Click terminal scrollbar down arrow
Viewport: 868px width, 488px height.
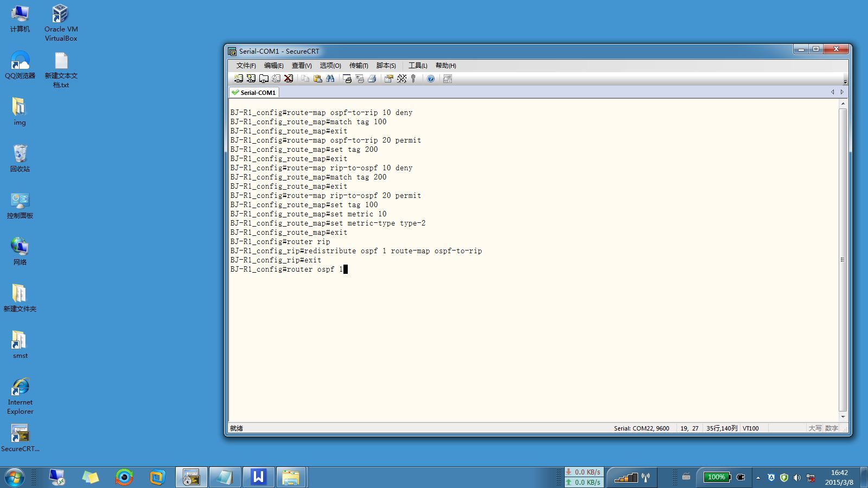click(843, 417)
